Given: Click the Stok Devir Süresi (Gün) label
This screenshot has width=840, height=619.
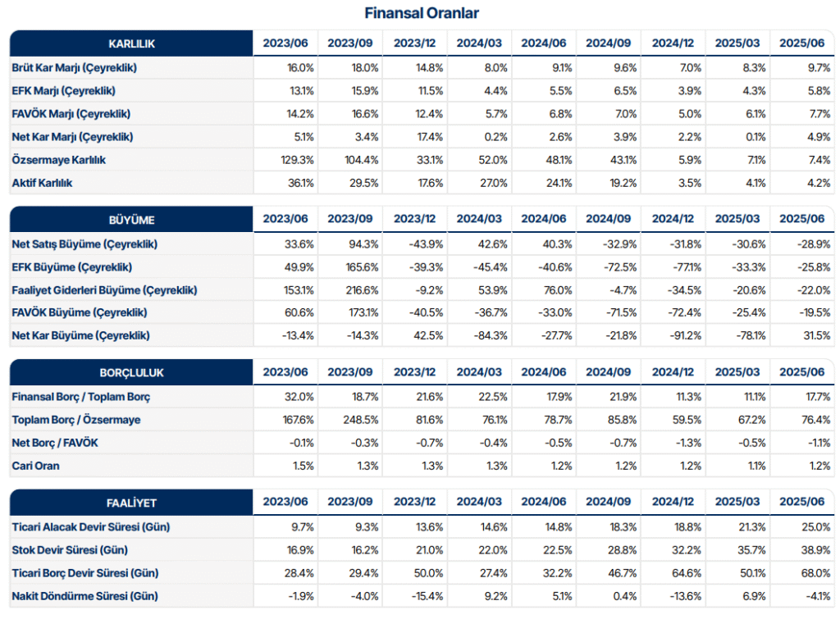Looking at the screenshot, I should [70, 549].
